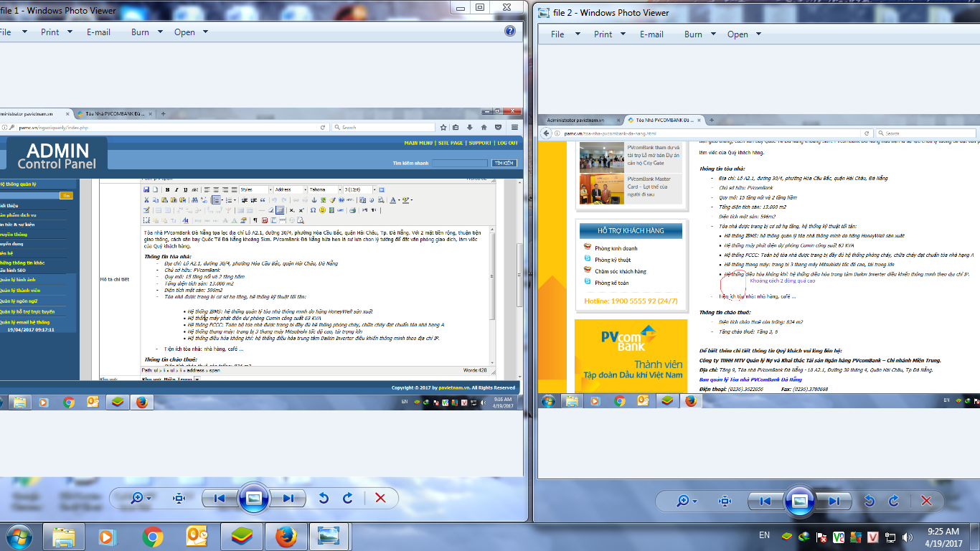
Task: Click the Internet Download Manager tray icon
Action: pyautogui.click(x=804, y=536)
